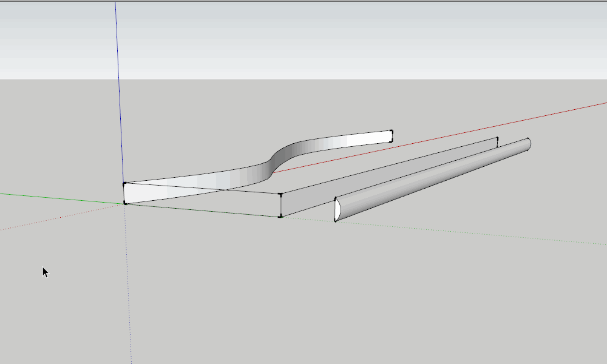Select the slab's near vertical corner edge
Viewport: 607px width, 364px height.
coord(280,206)
